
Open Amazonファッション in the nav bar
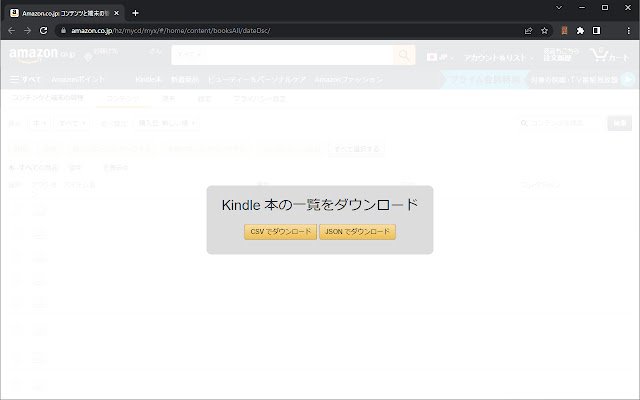(349, 79)
